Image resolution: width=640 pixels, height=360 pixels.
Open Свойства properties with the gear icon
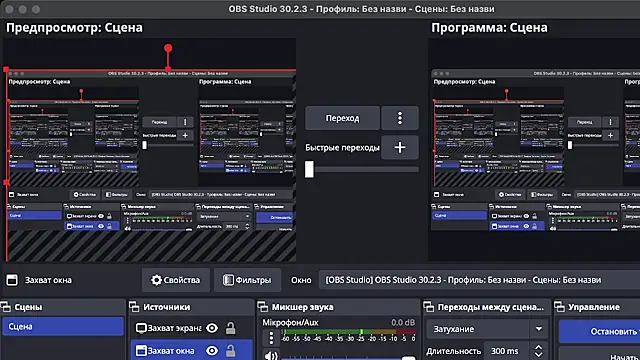(176, 280)
